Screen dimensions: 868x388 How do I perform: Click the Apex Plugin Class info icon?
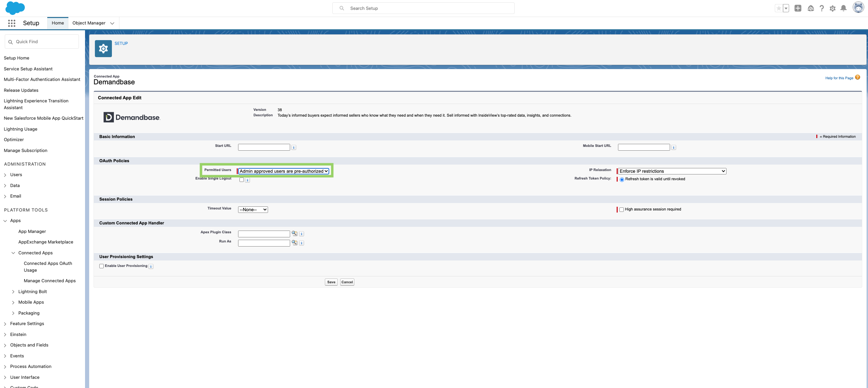pyautogui.click(x=302, y=234)
